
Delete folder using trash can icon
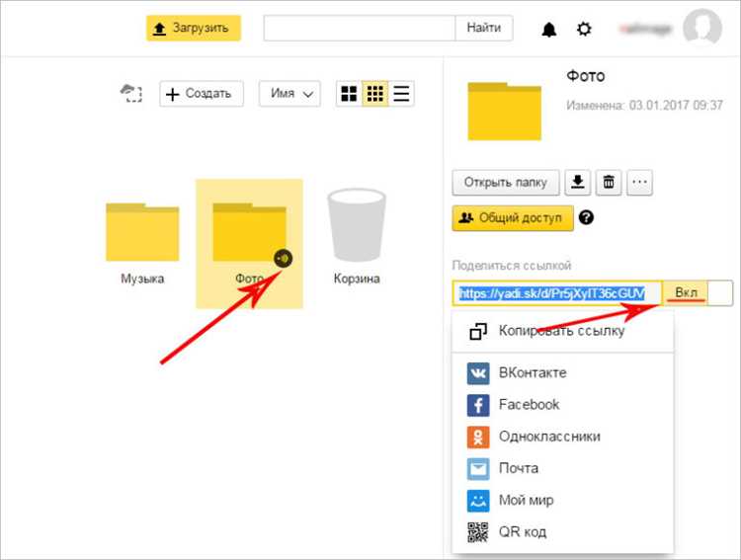610,183
